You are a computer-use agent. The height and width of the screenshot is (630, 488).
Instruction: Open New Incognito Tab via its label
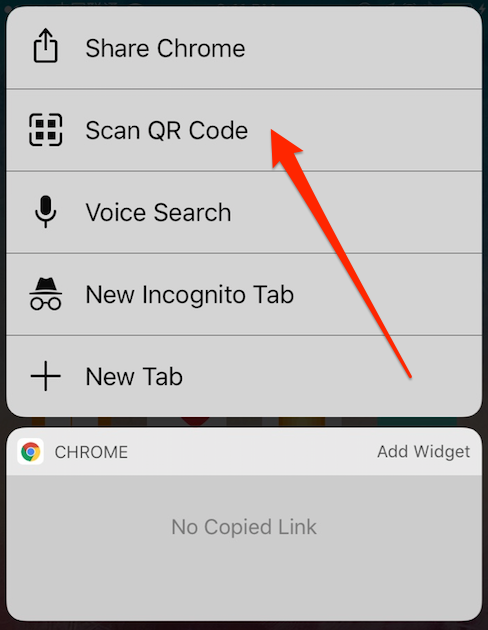(190, 295)
